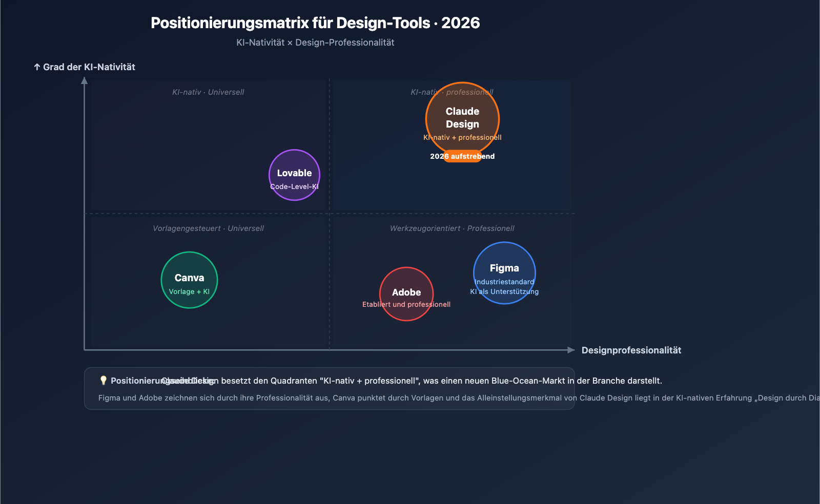This screenshot has height=504, width=820.
Task: Select the 'Designprofessionalität' axis label
Action: point(631,350)
